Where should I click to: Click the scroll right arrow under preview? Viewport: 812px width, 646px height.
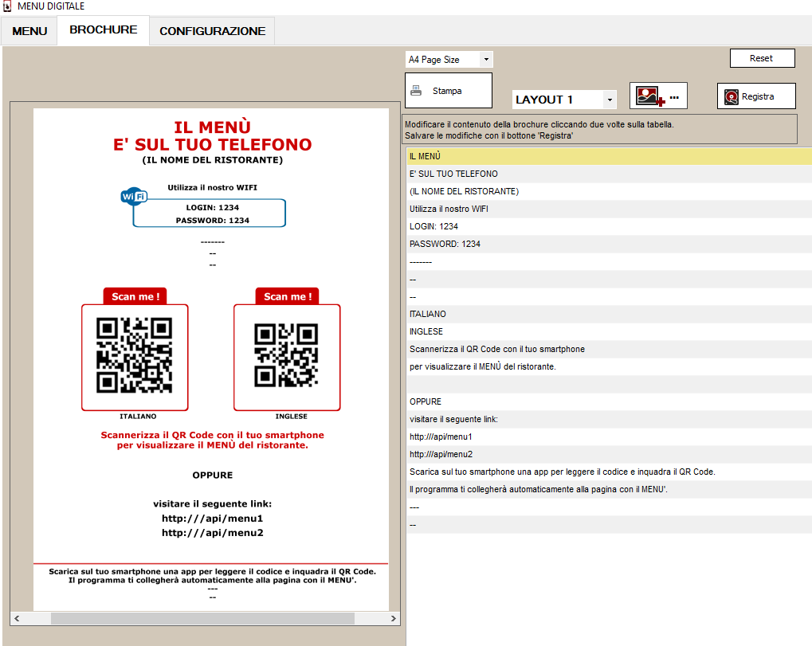coord(394,619)
